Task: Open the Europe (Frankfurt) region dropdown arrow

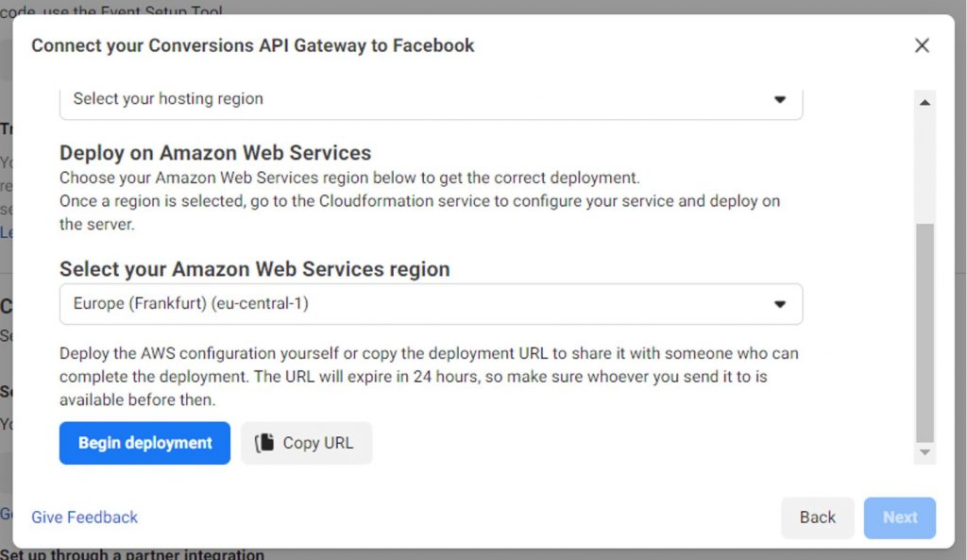Action: 780,304
